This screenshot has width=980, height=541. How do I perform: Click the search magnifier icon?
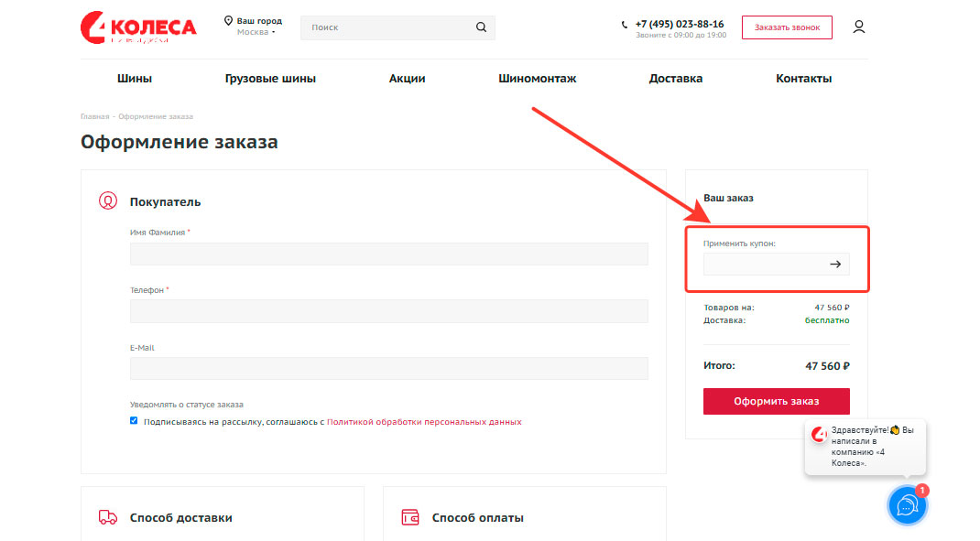pos(481,27)
